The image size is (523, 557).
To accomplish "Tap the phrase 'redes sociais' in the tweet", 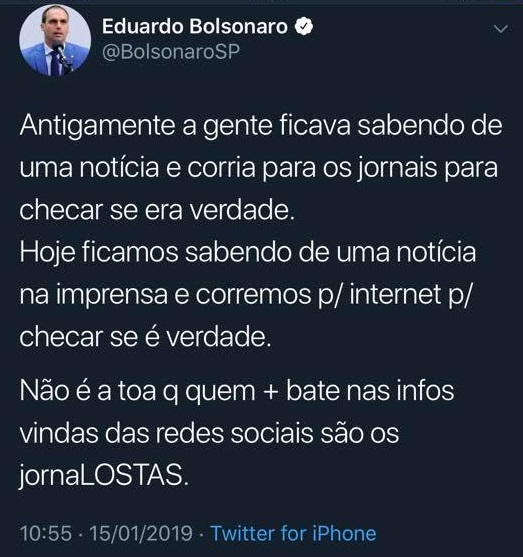I will (234, 433).
